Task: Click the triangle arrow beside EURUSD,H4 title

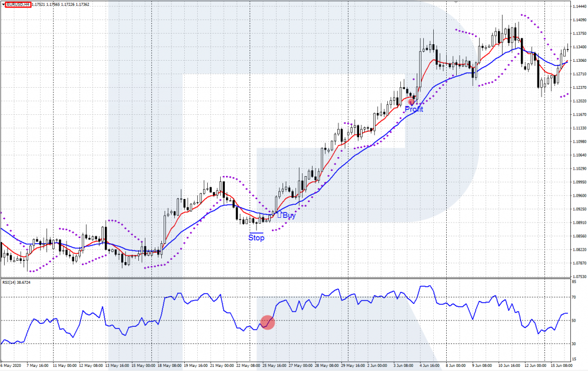Action: pyautogui.click(x=4, y=5)
